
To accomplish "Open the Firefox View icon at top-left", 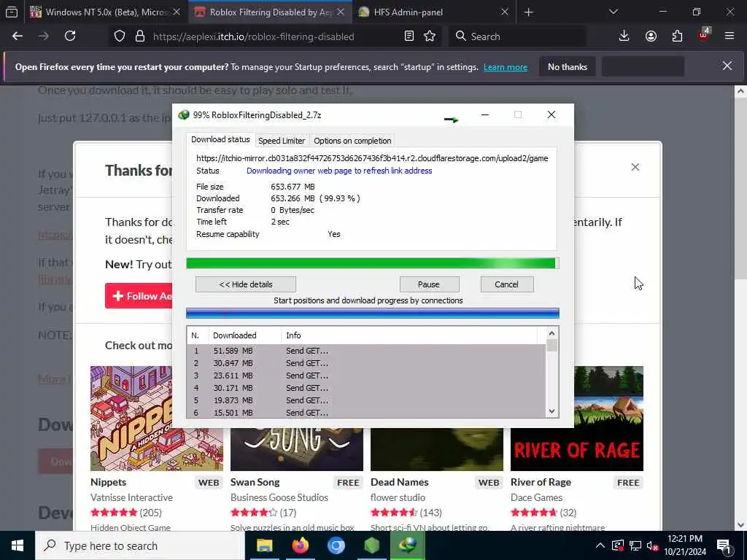I will 12,12.
